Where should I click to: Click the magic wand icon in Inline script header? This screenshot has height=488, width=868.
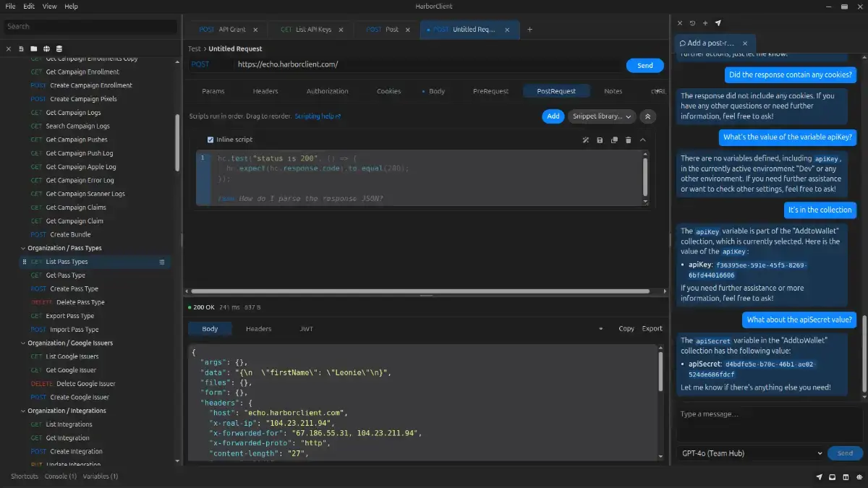coord(586,140)
